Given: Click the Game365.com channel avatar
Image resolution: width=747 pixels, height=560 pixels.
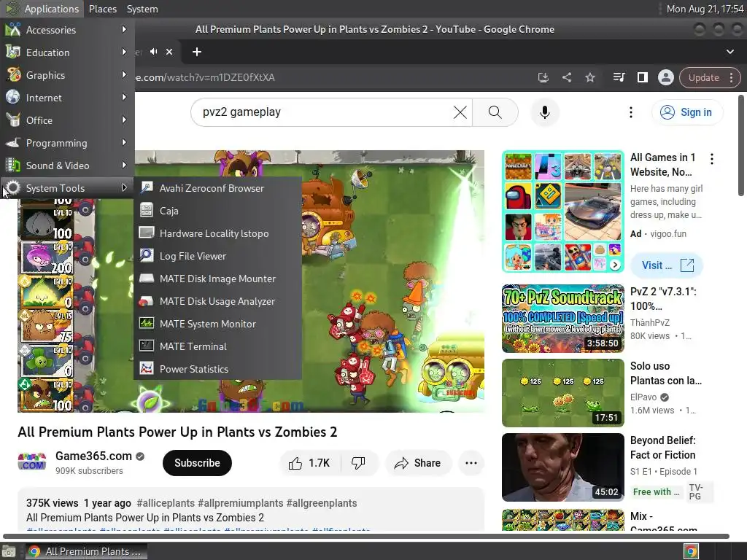Looking at the screenshot, I should click(32, 462).
